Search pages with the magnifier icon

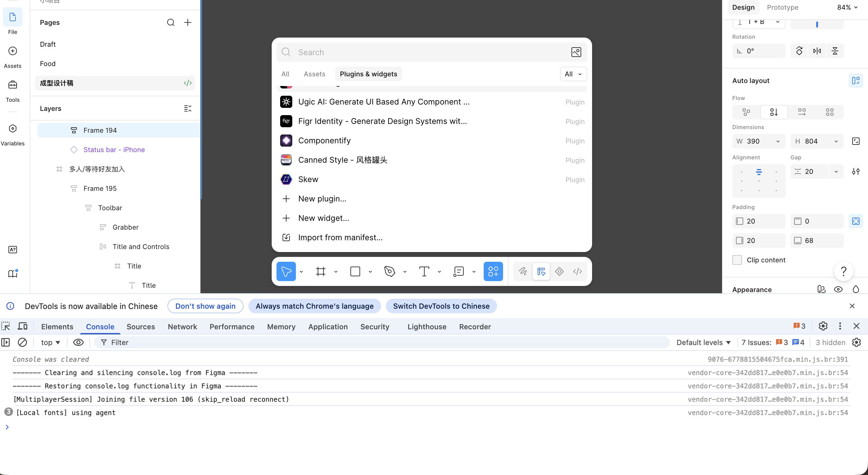point(171,23)
